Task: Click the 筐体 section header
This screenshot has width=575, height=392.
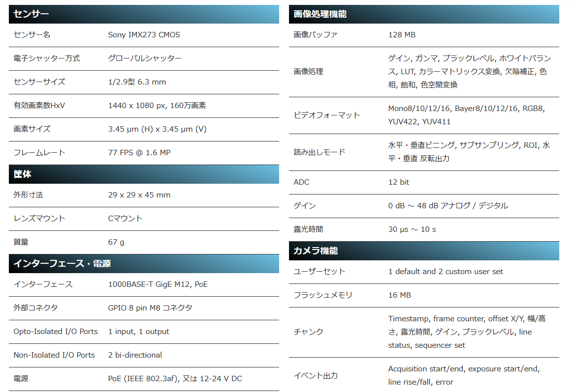Action: coord(144,174)
